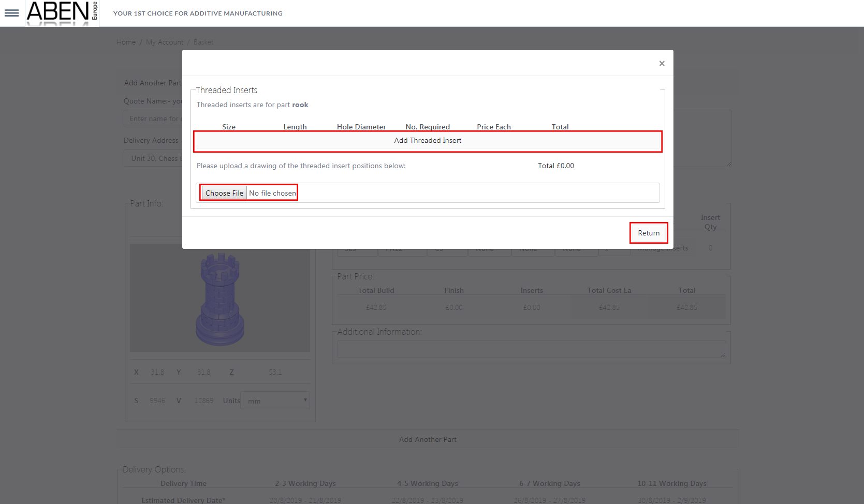Open My Account breadcrumb link
Viewport: 864px width, 504px height.
(165, 42)
